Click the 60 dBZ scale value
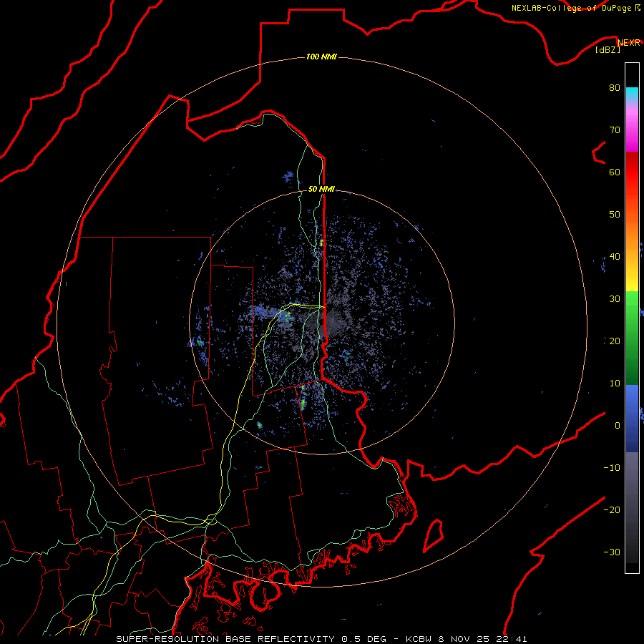 click(x=615, y=172)
